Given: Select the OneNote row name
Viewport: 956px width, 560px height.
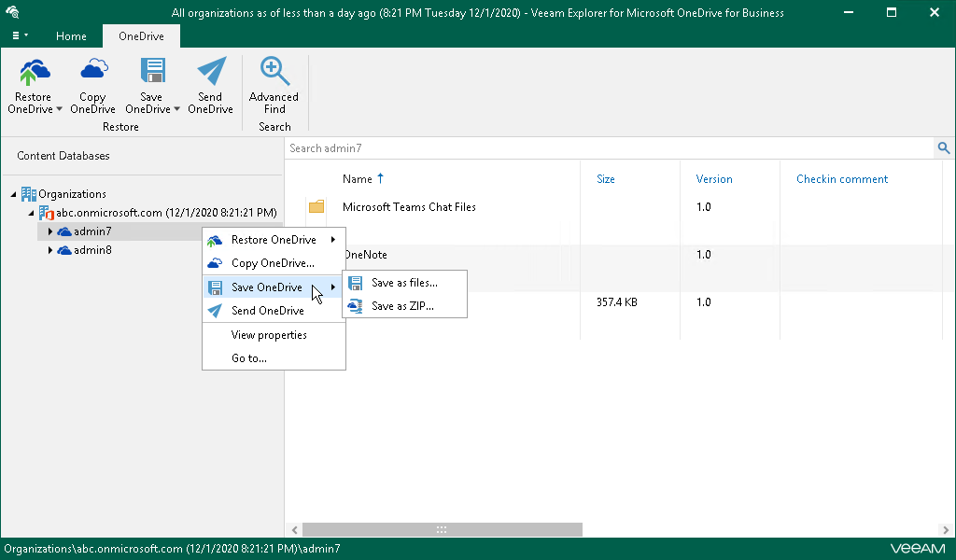Looking at the screenshot, I should click(x=366, y=255).
